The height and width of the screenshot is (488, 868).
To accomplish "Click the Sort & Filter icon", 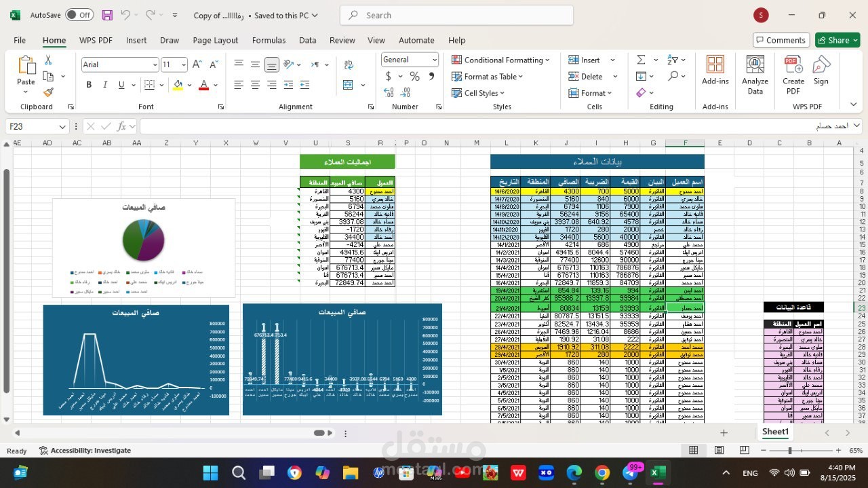I will (x=673, y=60).
